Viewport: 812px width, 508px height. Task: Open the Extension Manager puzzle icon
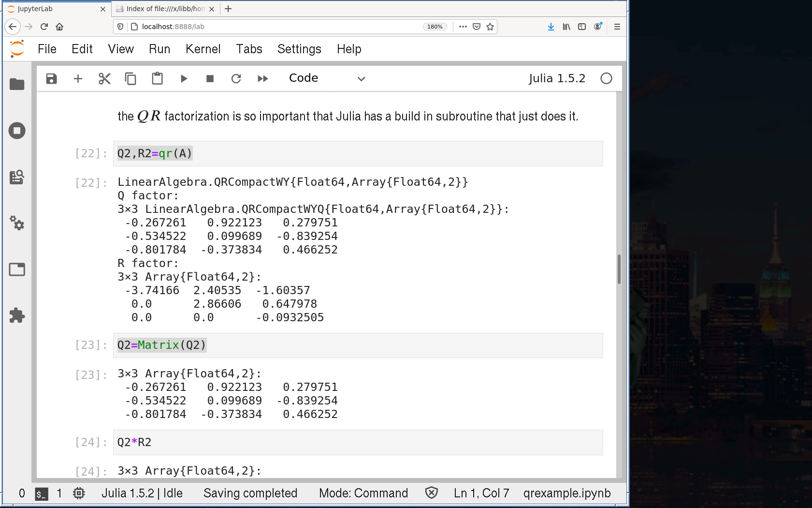coord(17,315)
